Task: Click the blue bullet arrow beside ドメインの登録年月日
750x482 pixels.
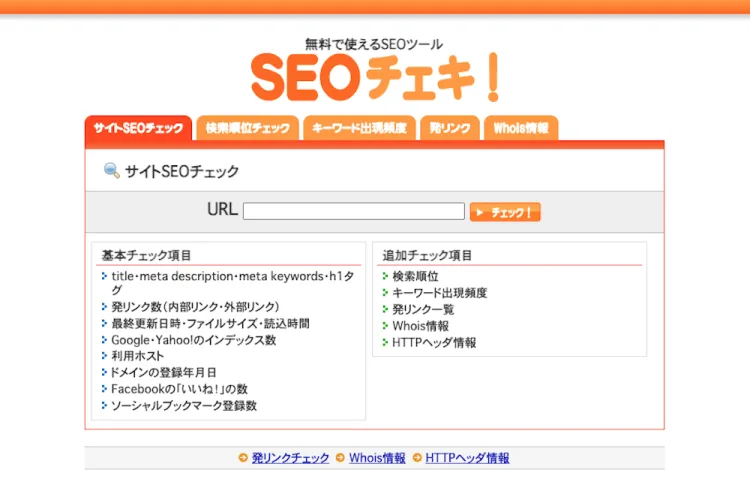Action: tap(104, 372)
